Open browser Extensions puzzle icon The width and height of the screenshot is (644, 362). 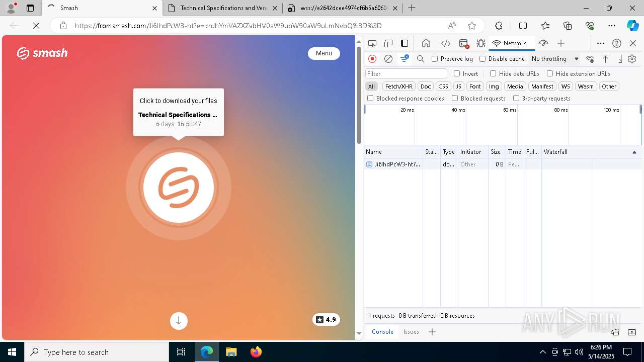[x=499, y=26]
